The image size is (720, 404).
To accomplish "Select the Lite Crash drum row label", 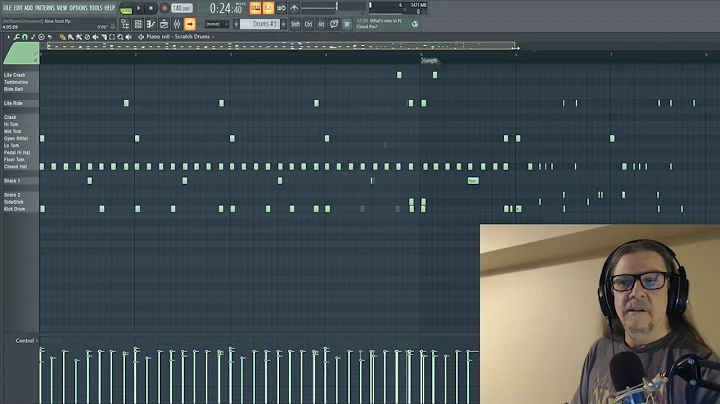I will (15, 75).
